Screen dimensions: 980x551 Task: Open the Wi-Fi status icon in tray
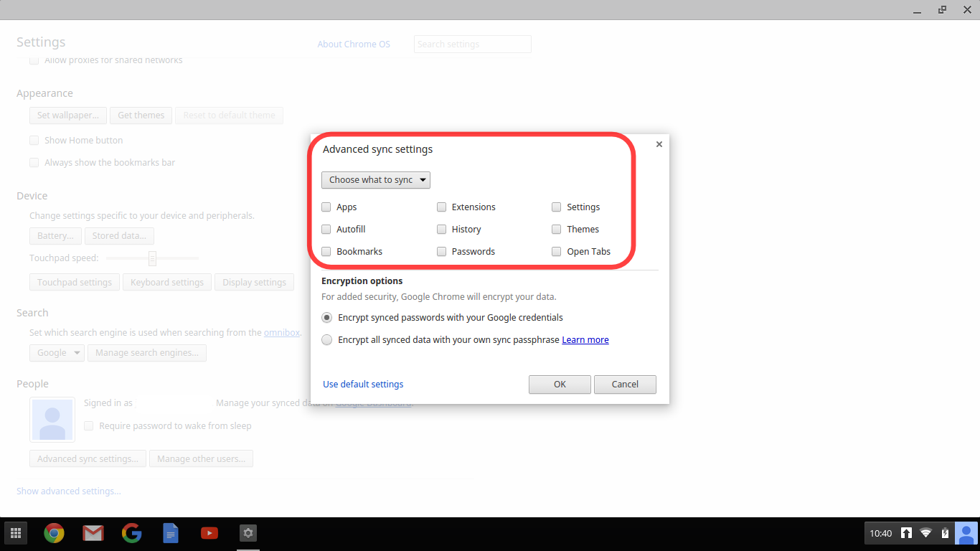click(x=925, y=533)
